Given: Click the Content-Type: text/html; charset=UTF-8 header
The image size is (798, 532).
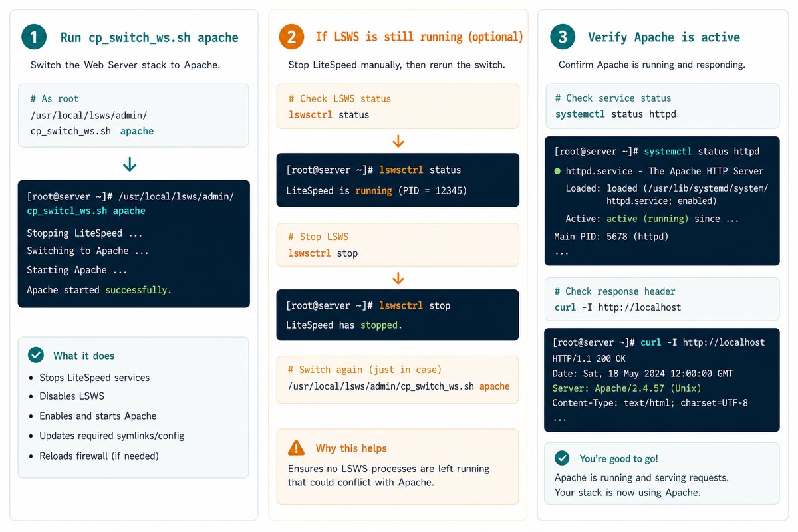Looking at the screenshot, I should pyautogui.click(x=650, y=403).
